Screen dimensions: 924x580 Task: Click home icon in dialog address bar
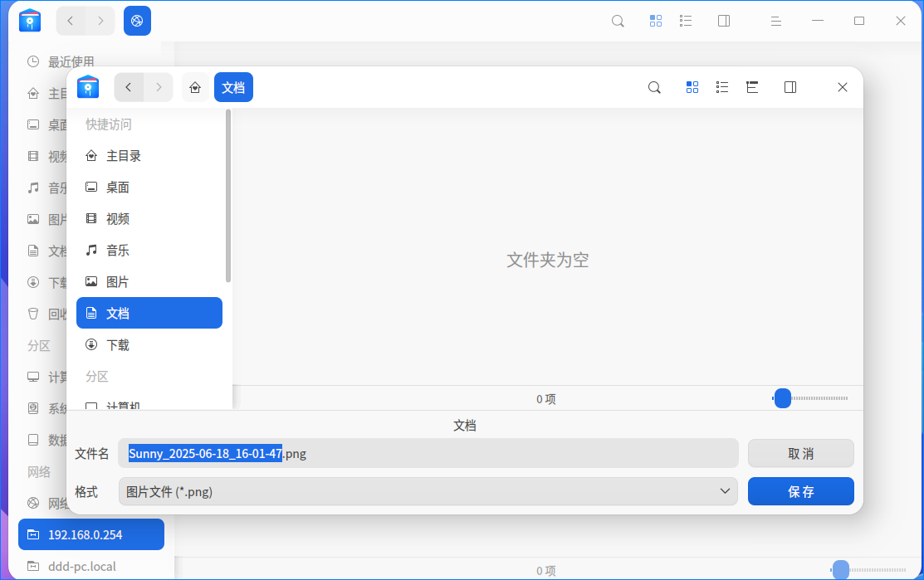[195, 88]
